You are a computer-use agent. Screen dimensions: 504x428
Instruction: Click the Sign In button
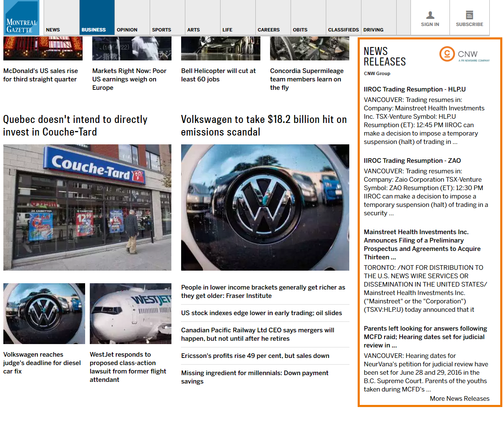point(430,18)
